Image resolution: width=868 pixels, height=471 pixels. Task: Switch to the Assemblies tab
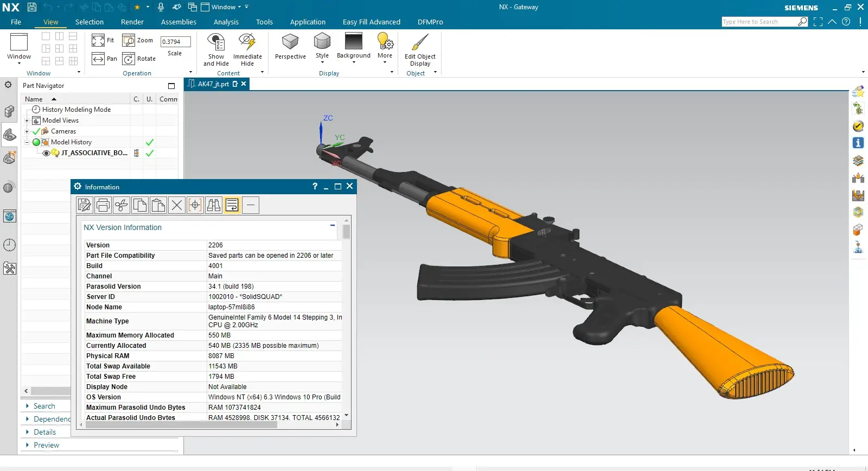pos(178,22)
